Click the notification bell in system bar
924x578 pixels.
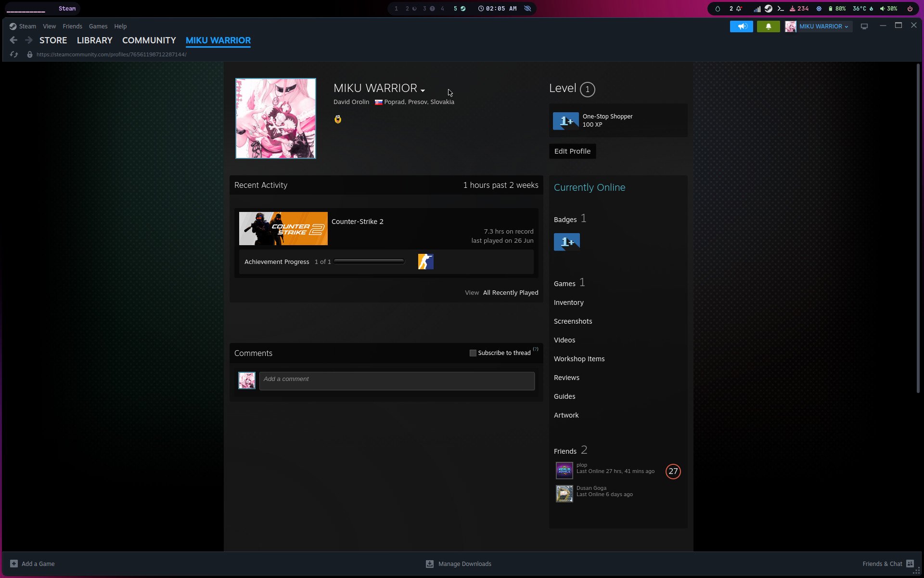coord(739,9)
